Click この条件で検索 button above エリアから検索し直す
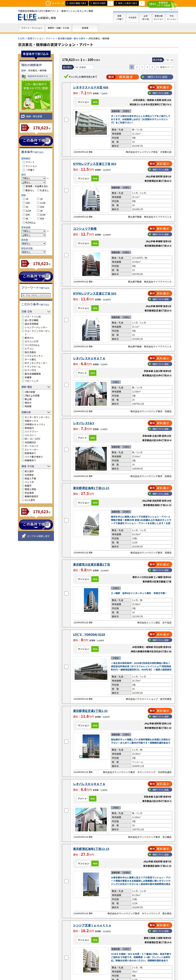This screenshot has width=196, height=980. coord(36,525)
